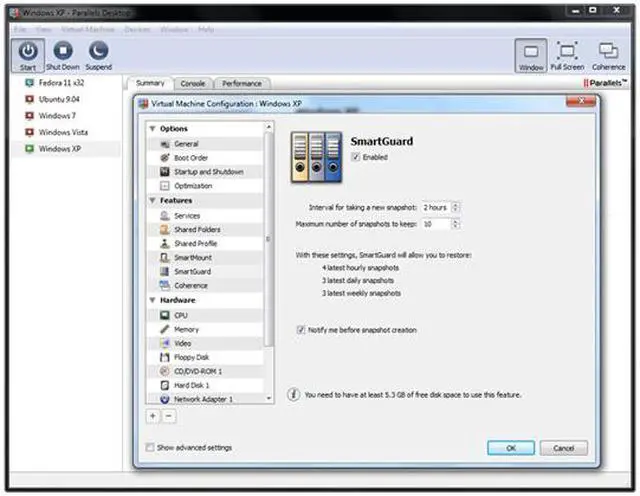Select the Ubuntu 9.04 virtual machine icon
This screenshot has width=640, height=496.
click(29, 99)
